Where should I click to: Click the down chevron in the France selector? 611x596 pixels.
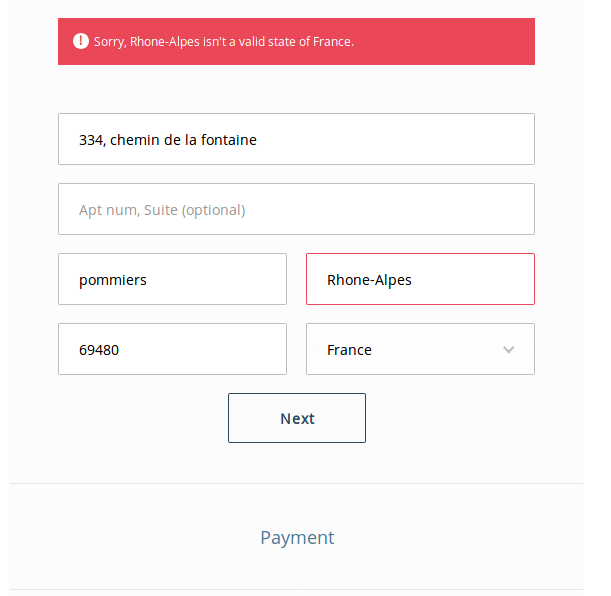pyautogui.click(x=509, y=350)
